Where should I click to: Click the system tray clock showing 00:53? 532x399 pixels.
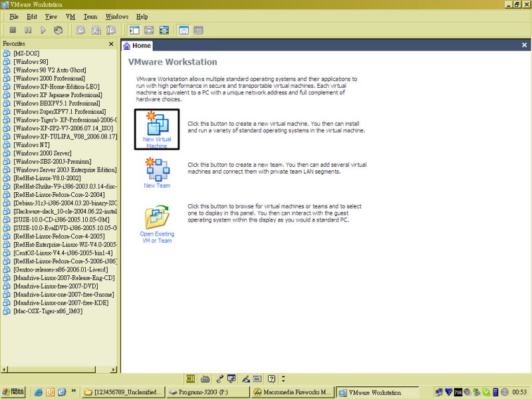coord(519,392)
